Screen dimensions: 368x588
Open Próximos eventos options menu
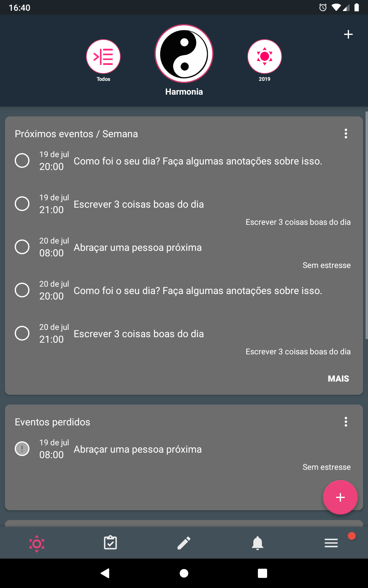pyautogui.click(x=346, y=134)
